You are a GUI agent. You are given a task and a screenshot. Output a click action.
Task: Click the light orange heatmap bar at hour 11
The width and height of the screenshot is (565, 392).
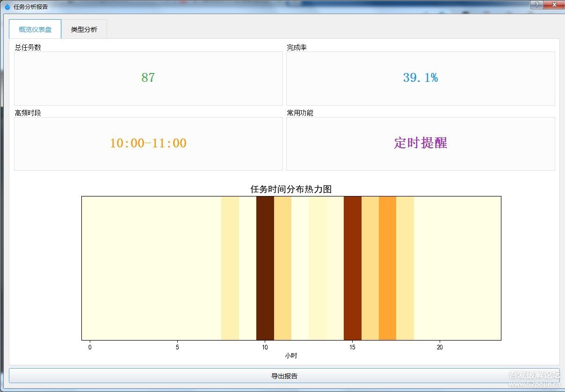tap(282, 268)
